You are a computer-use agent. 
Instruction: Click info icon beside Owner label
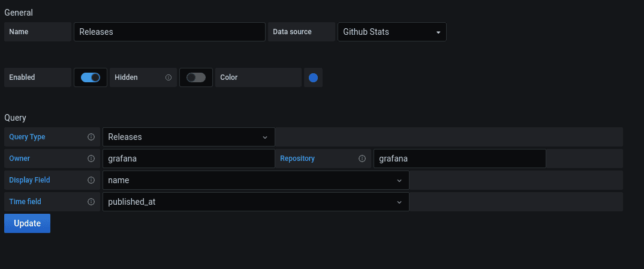[x=91, y=159]
